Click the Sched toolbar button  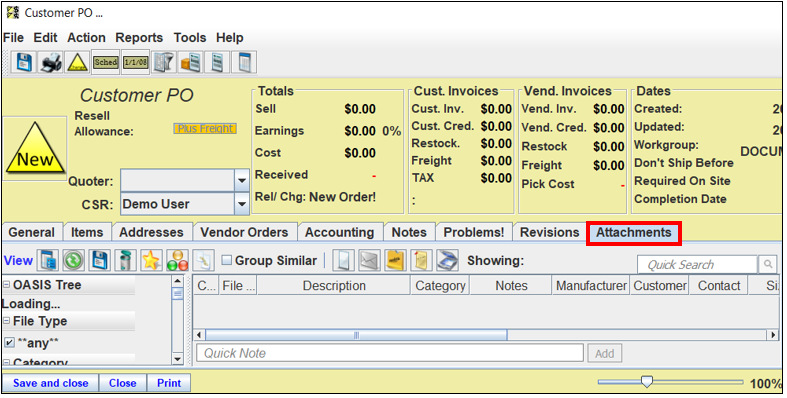106,63
